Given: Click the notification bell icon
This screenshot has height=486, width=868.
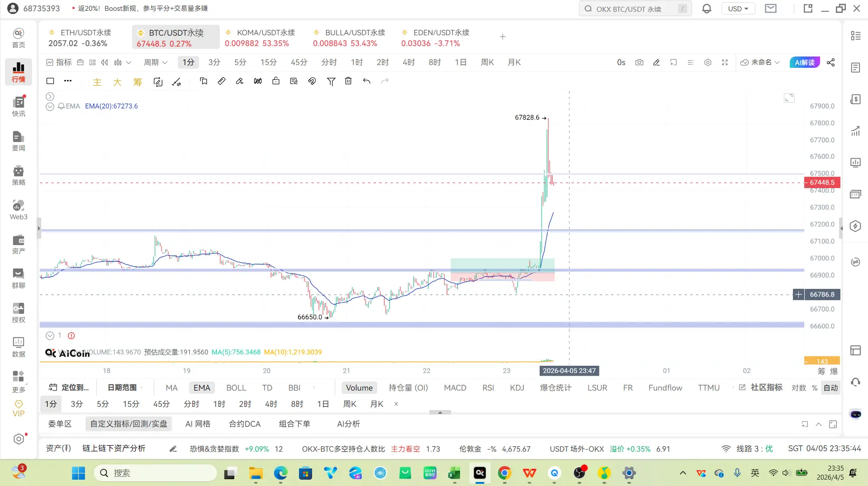Looking at the screenshot, I should click(707, 9).
